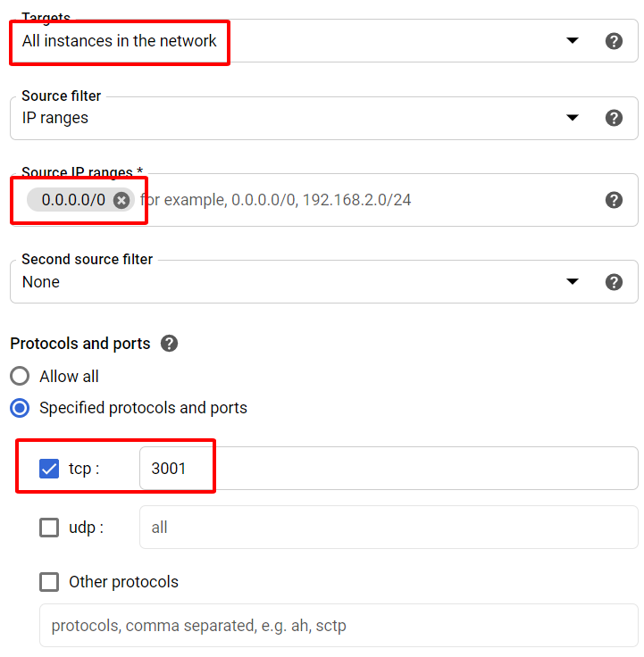The width and height of the screenshot is (644, 657).
Task: Uncheck the tcp checkbox
Action: click(49, 469)
